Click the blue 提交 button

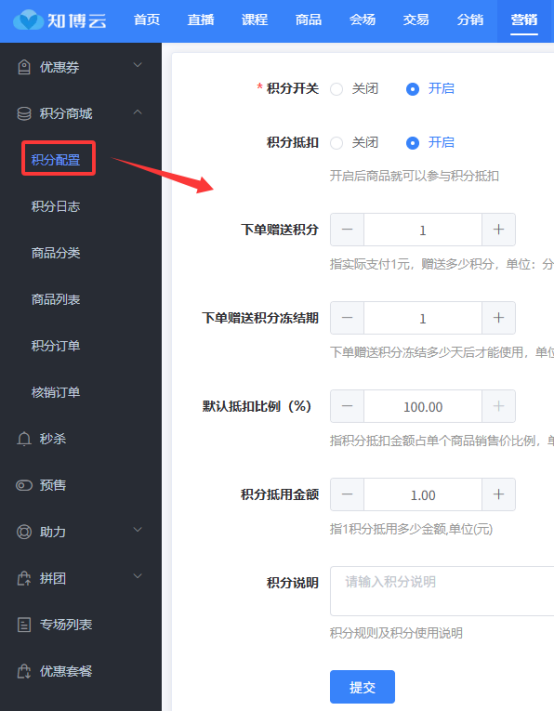point(362,687)
